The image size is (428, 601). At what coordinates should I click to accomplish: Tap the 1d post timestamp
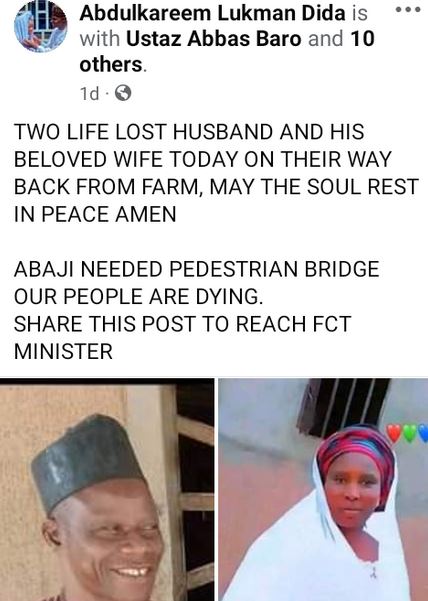(x=89, y=94)
